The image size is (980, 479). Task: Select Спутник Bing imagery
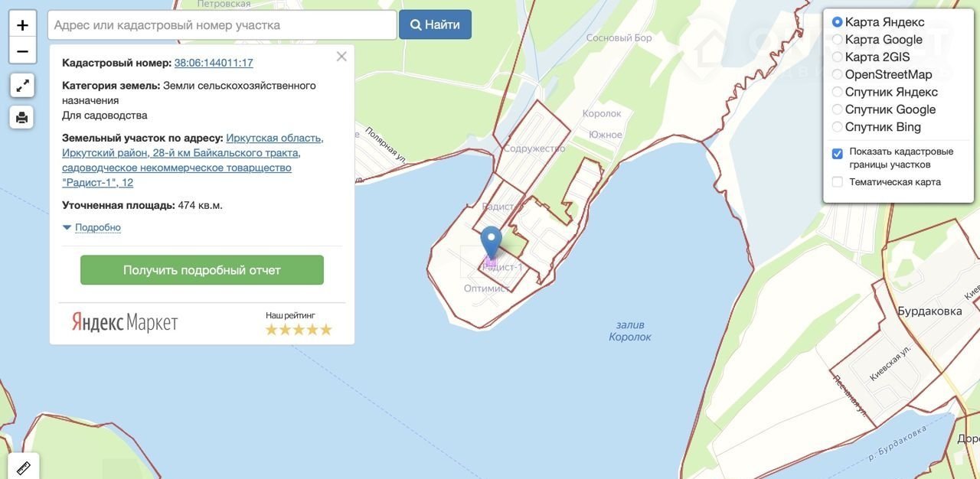[838, 127]
